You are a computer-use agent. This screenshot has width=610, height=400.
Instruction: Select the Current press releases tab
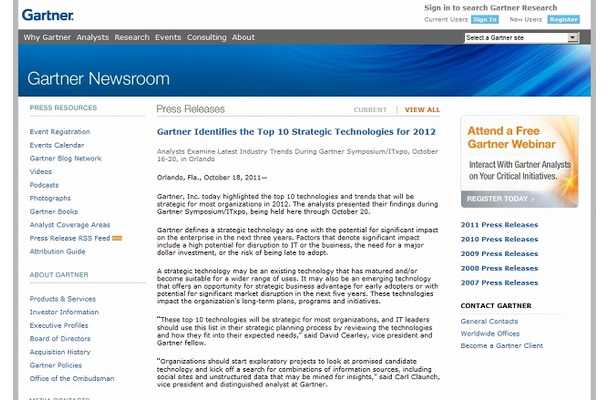click(370, 110)
